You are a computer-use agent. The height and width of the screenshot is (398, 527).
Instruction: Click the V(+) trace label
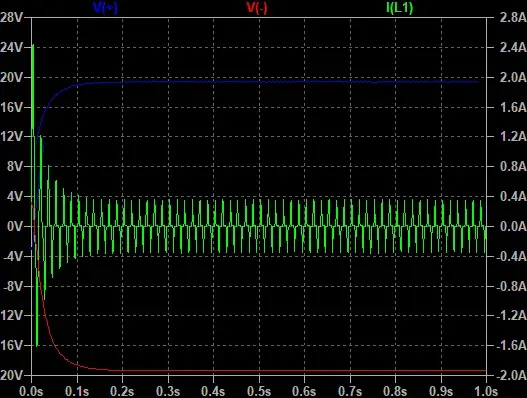[105, 7]
